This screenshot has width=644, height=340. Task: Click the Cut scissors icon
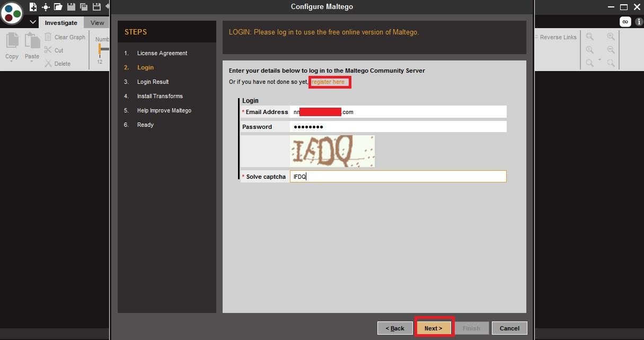[48, 50]
